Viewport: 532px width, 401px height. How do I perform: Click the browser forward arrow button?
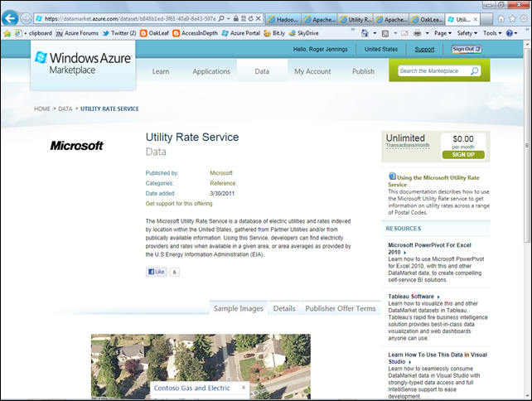(27, 18)
